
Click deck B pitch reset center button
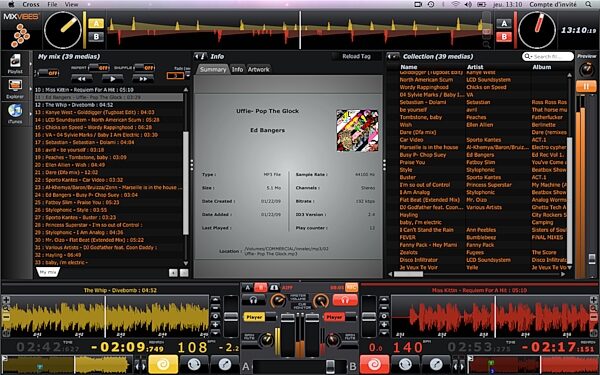tap(384, 316)
